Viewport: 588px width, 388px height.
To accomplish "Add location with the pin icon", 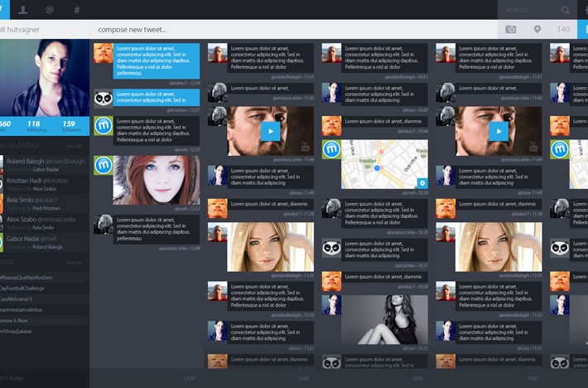I will click(x=537, y=30).
